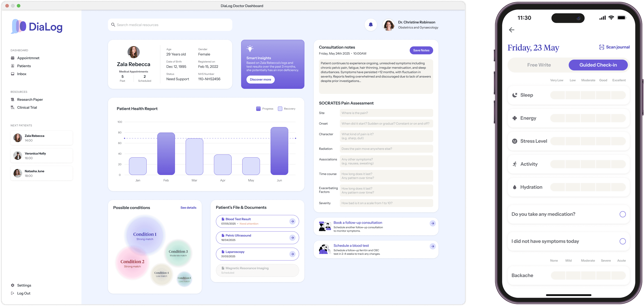Tap the back arrow on the phone
The height and width of the screenshot is (306, 644).
tap(511, 30)
